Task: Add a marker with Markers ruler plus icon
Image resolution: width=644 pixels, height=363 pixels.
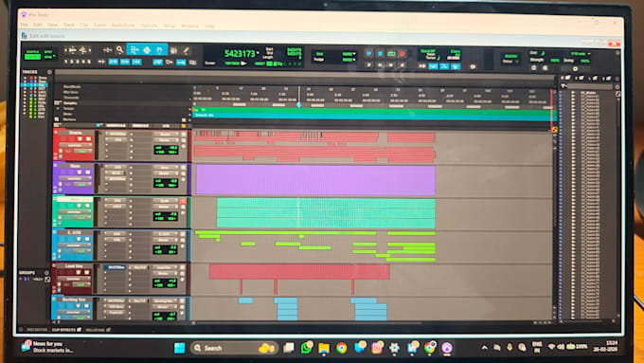Action: 184,120
